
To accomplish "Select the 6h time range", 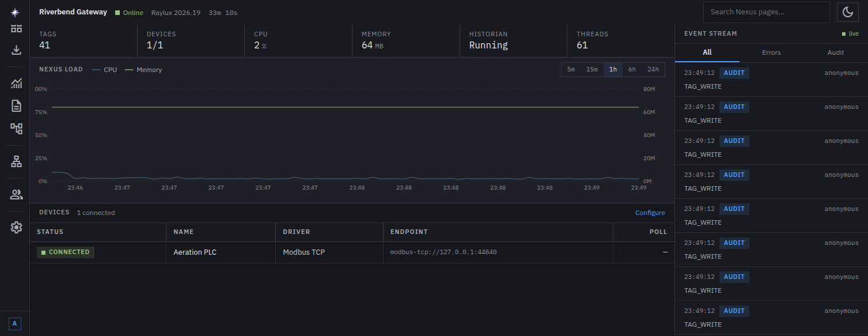I will 632,70.
